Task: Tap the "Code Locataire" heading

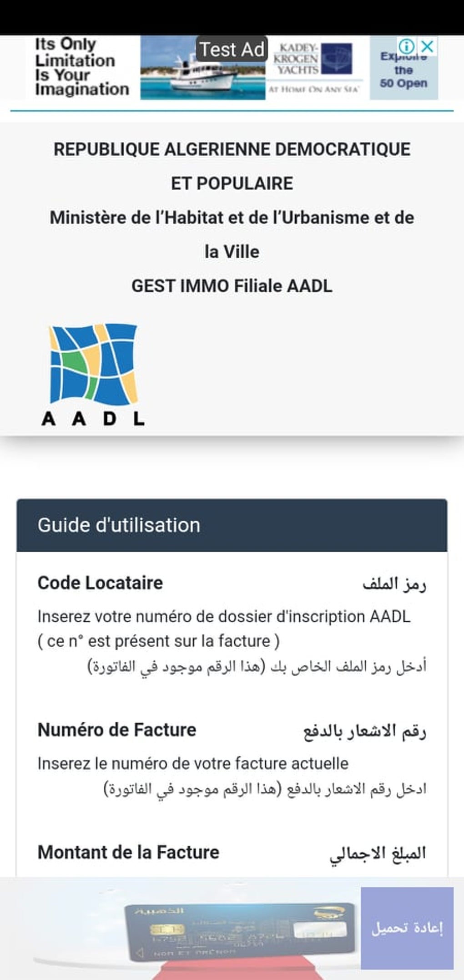Action: 100,583
